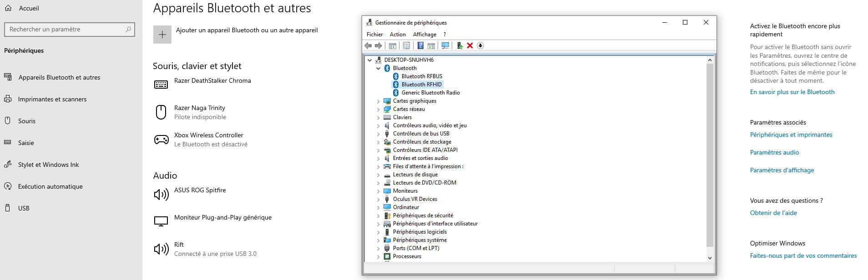Open the En savoir plus sur le Bluetooth link
868x280 pixels.
pyautogui.click(x=792, y=92)
